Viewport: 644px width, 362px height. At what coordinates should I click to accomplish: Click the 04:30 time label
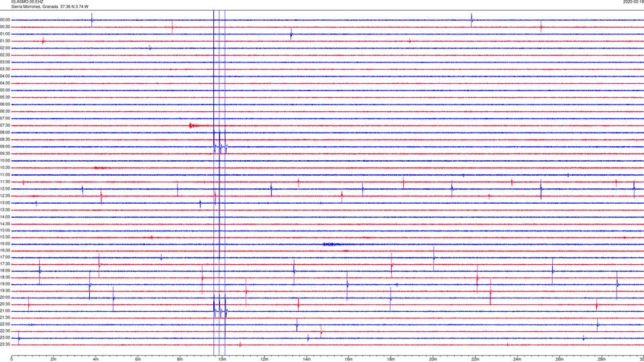5,83
